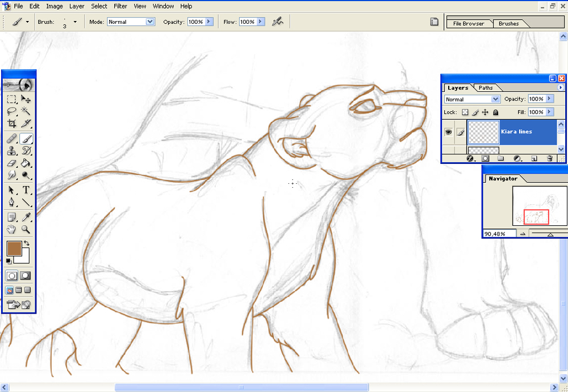The height and width of the screenshot is (392, 568).
Task: Choose the Zoom magnifier tool
Action: pos(26,229)
